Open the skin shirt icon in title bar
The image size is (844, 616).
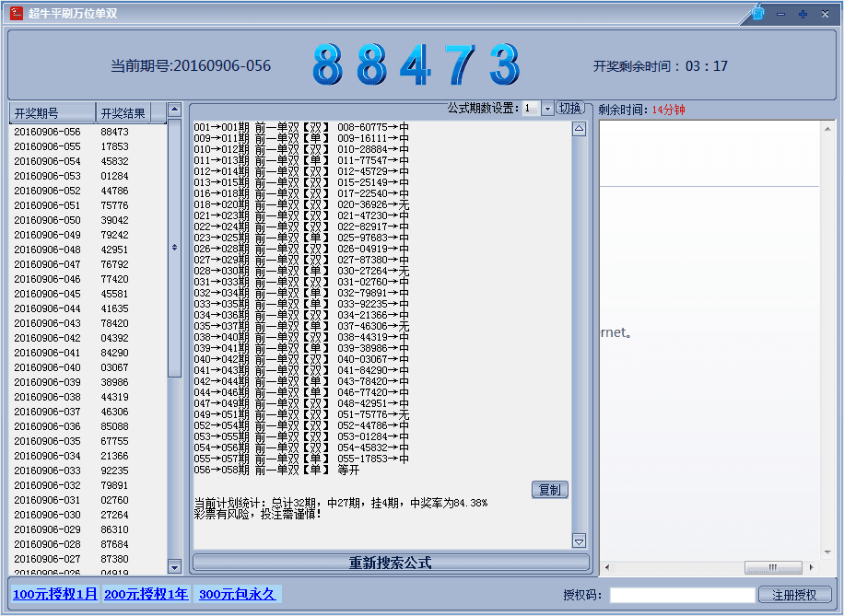[758, 12]
